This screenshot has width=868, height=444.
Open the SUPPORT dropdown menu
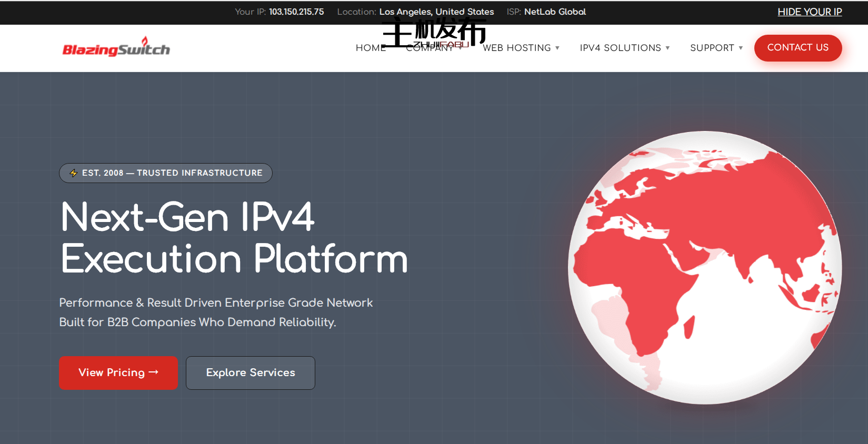click(716, 48)
